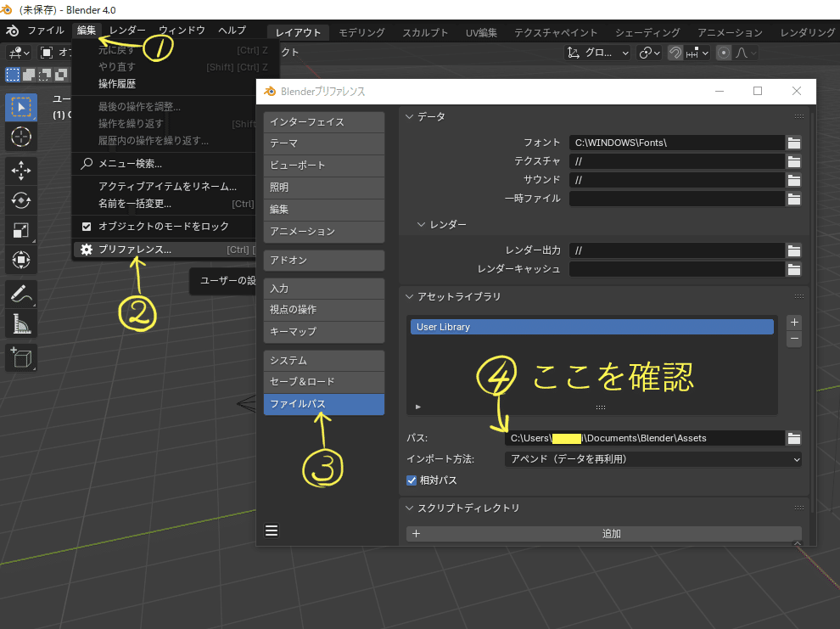Screen dimensions: 840x629
Task: Open the hamburger menu in Preferences
Action: coord(272,531)
